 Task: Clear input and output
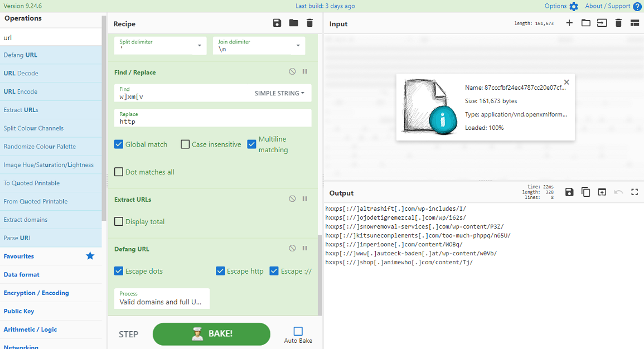click(618, 23)
